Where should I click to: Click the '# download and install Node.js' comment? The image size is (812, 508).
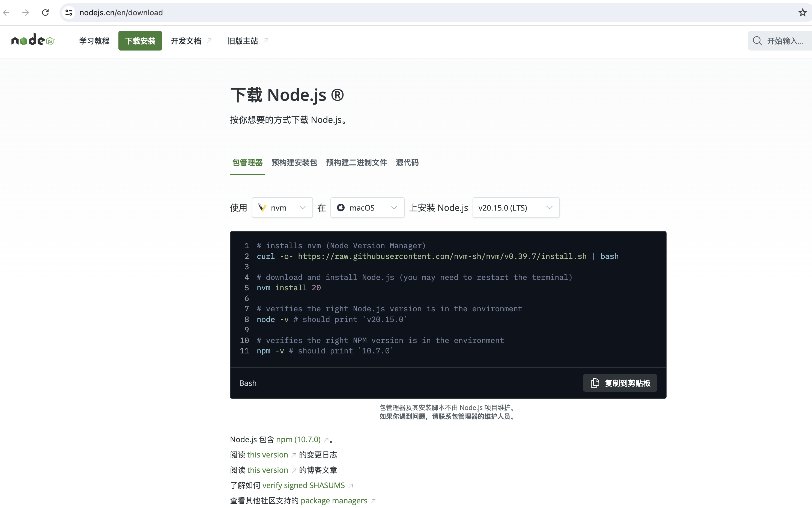414,277
